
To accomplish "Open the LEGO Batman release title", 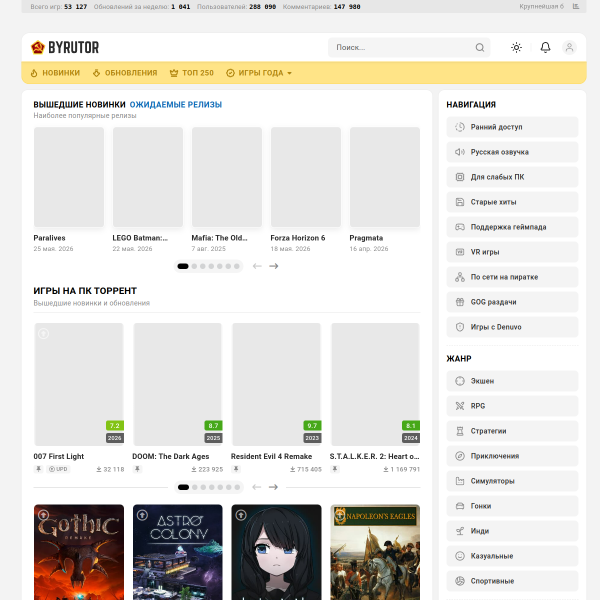I will pos(140,238).
